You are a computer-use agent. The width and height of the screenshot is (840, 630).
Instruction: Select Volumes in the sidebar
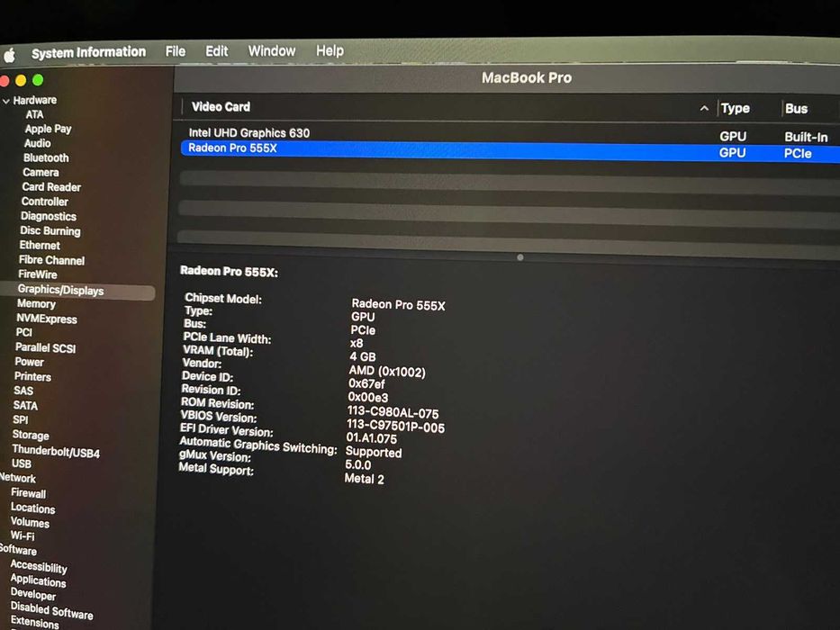[x=30, y=522]
